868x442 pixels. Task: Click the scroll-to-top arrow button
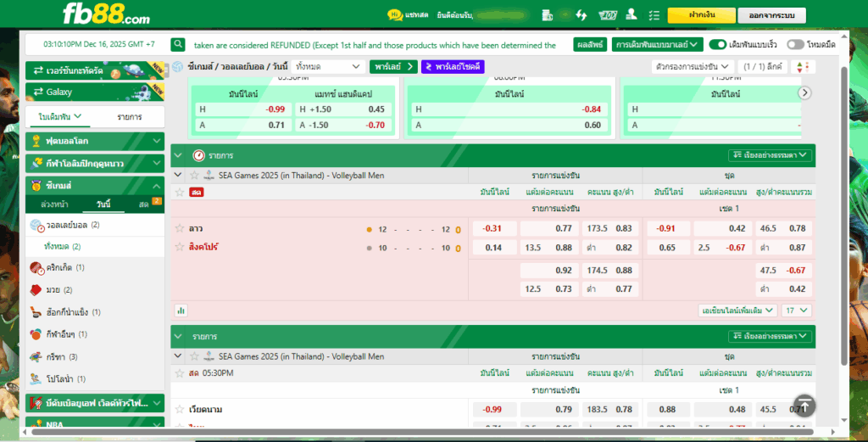pyautogui.click(x=804, y=406)
